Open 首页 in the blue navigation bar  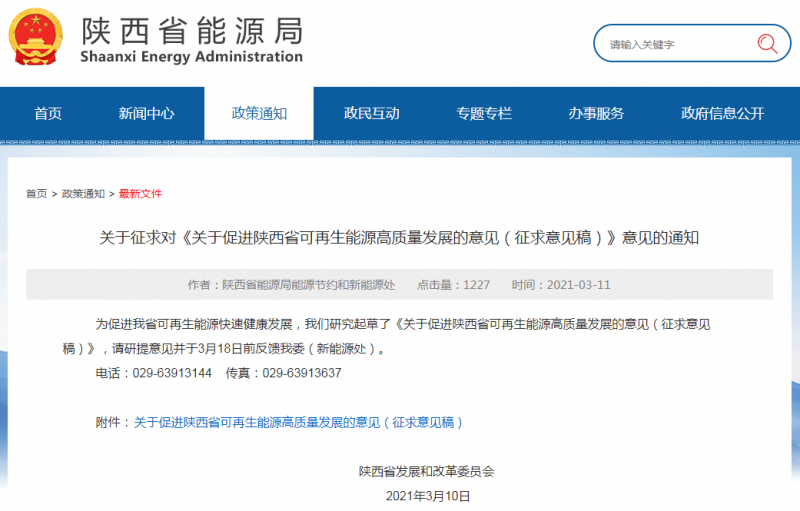tap(48, 114)
